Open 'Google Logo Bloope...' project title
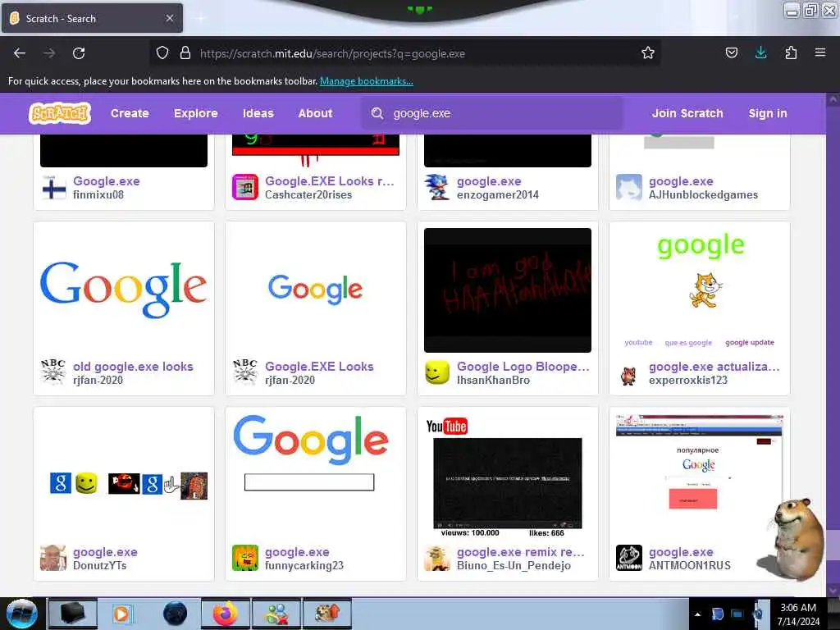This screenshot has height=630, width=840. [523, 367]
